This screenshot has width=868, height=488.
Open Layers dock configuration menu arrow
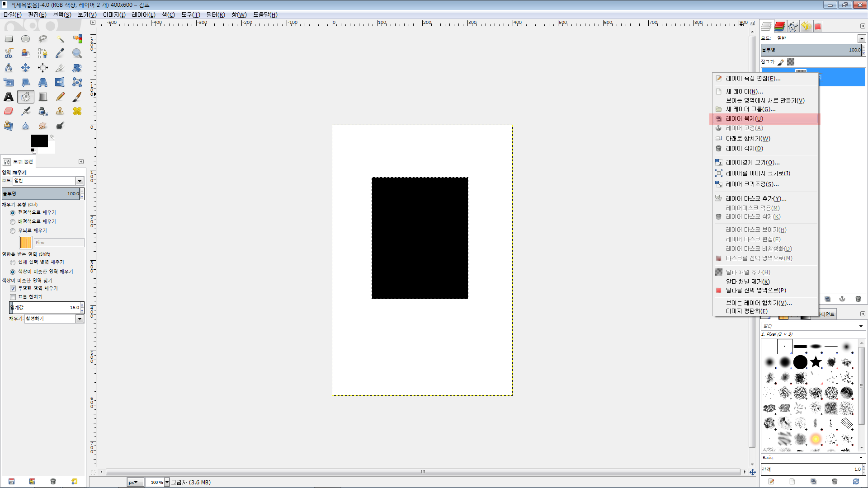pyautogui.click(x=862, y=26)
